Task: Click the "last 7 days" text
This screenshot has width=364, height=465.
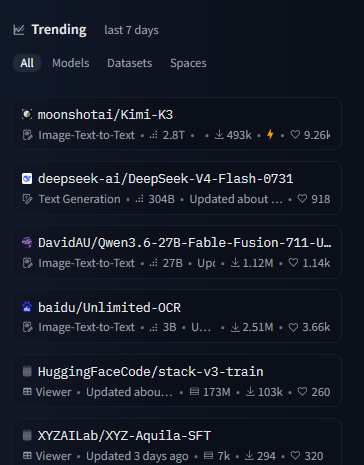Action: click(x=131, y=30)
